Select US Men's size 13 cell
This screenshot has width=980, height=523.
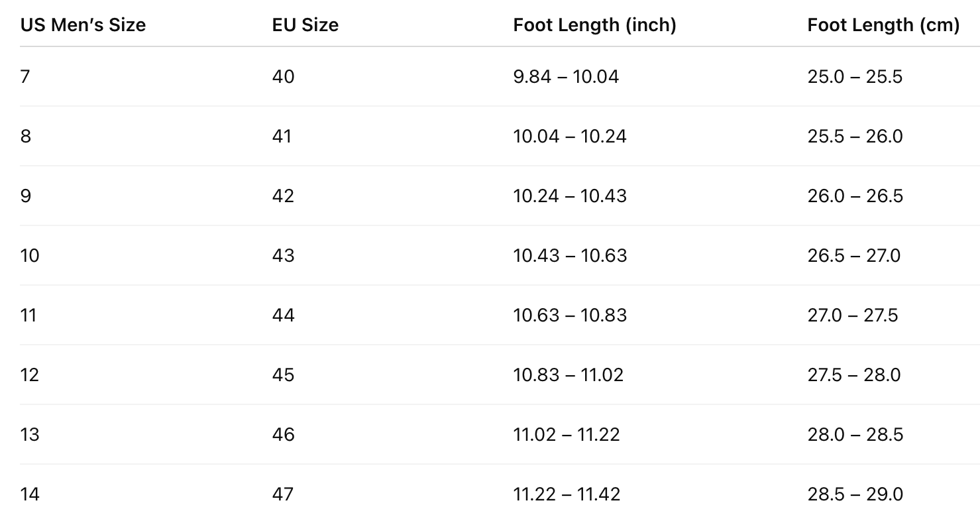(x=30, y=435)
